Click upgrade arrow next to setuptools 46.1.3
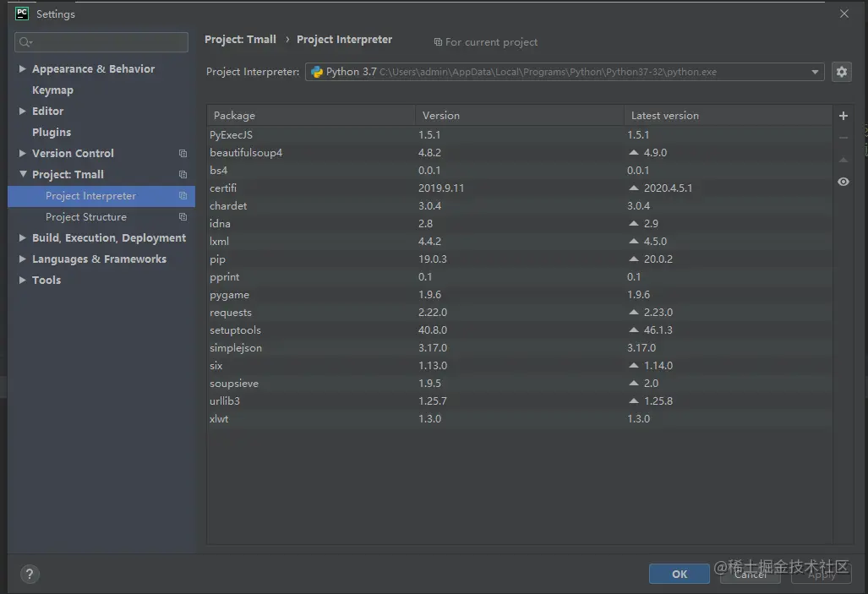Image resolution: width=868 pixels, height=594 pixels. coord(634,330)
